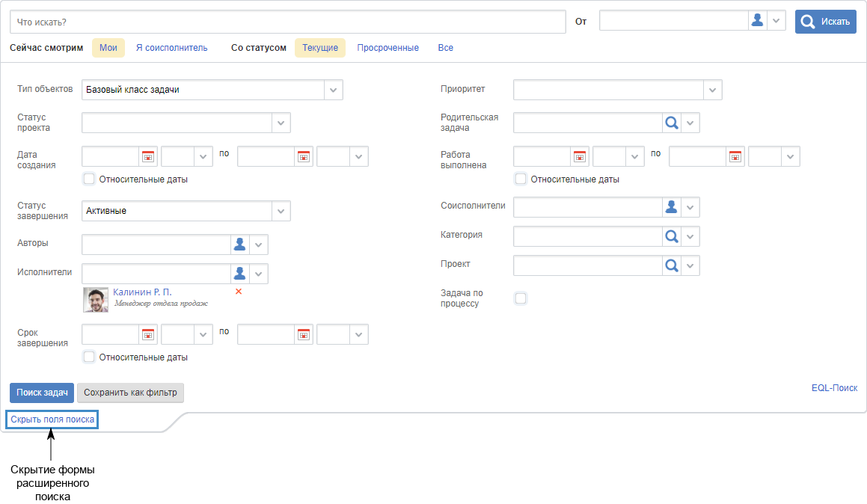
Task: Expand the Тип объектов dropdown
Action: 333,90
